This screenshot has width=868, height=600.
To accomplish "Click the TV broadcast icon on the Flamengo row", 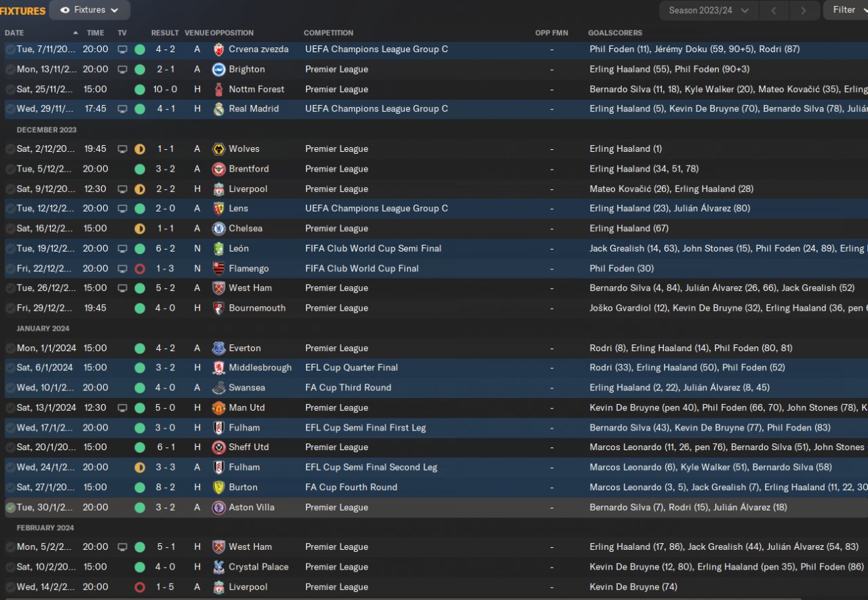I will point(122,268).
